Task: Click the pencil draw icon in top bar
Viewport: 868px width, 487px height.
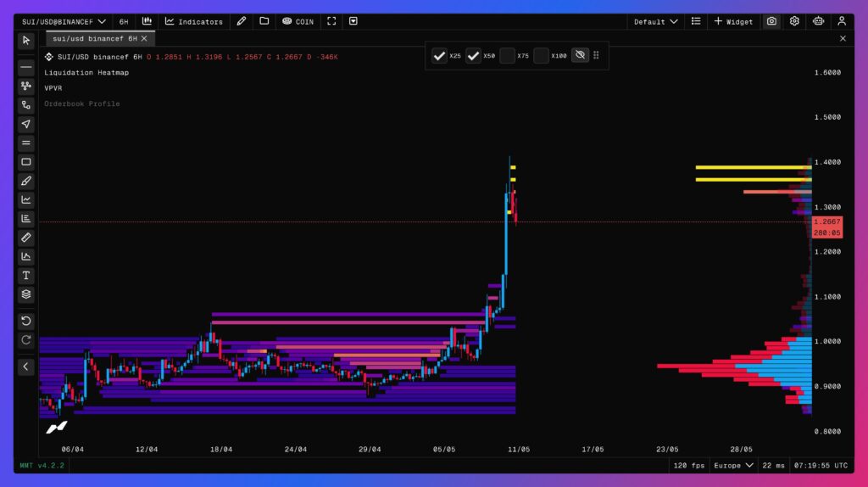Action: pos(242,21)
